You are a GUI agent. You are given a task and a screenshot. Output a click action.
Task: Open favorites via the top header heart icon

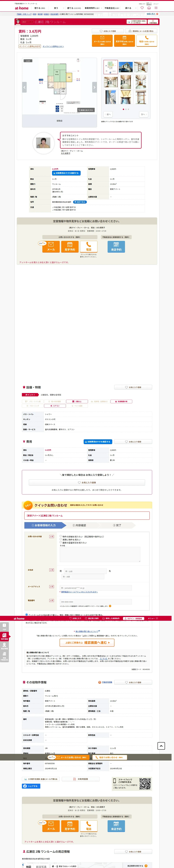(x=142, y=8)
